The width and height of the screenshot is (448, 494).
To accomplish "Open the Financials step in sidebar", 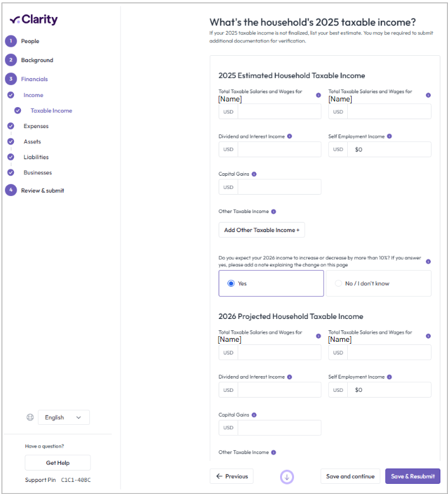I will pos(34,79).
